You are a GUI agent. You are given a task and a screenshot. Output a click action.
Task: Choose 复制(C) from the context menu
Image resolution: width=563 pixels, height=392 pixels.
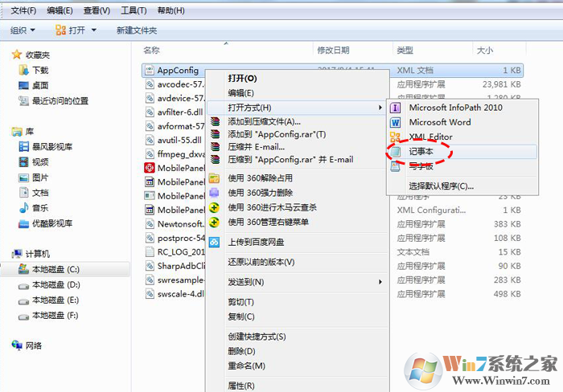(x=241, y=316)
